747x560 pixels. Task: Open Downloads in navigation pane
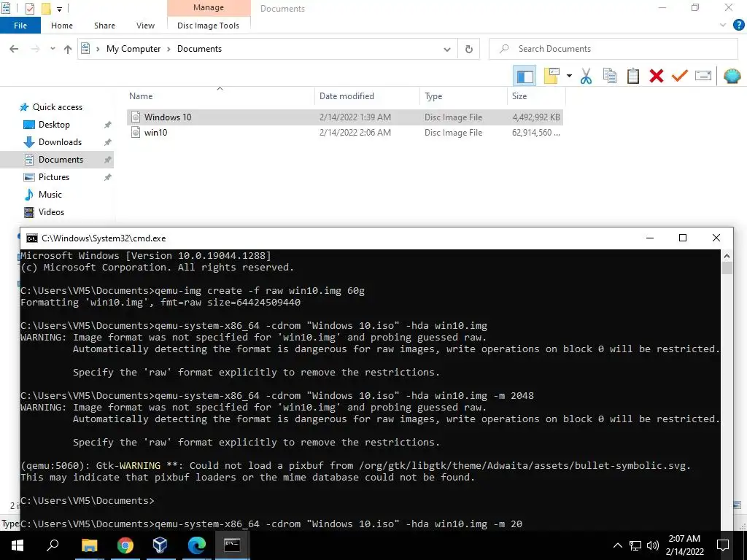pyautogui.click(x=60, y=142)
